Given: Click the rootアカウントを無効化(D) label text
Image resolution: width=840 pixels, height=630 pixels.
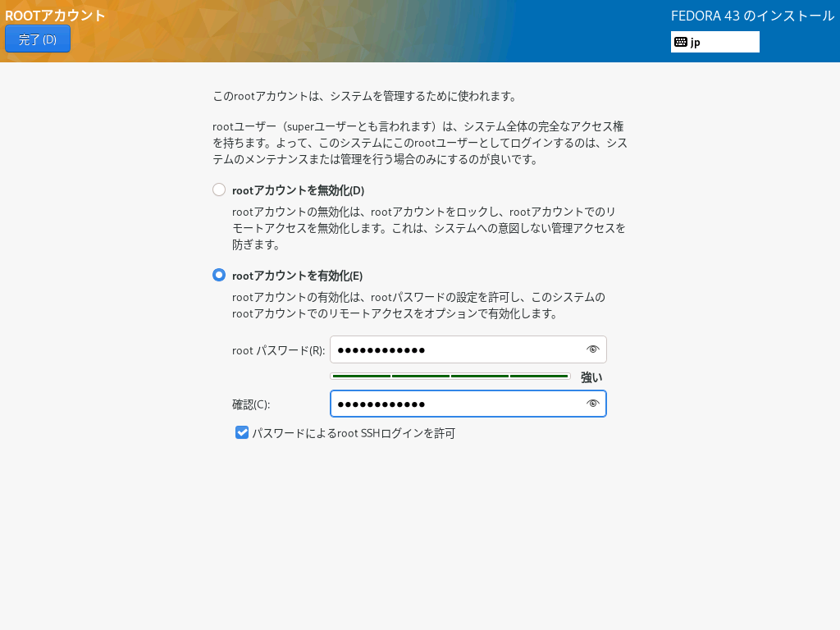Looking at the screenshot, I should (x=298, y=190).
